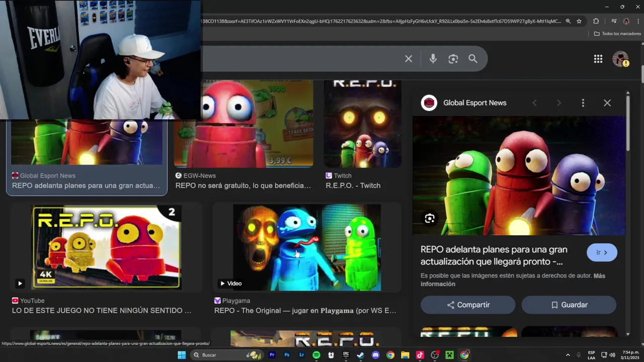Open Spotify from taskbar
Viewport: 644px width, 362px height.
pyautogui.click(x=316, y=355)
